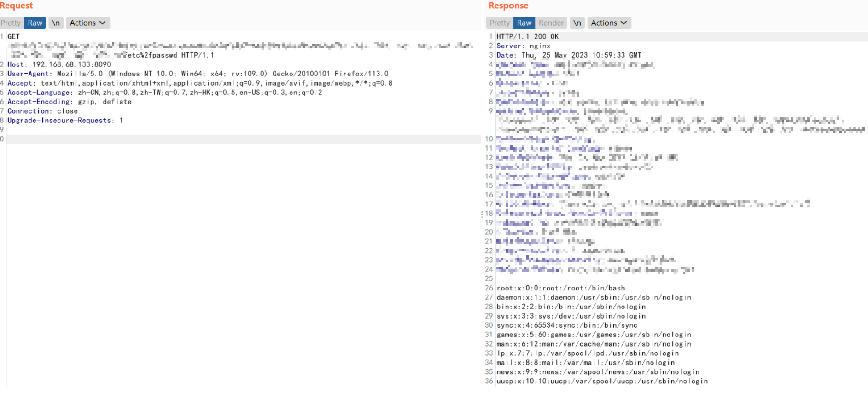This screenshot has height=394, width=868.
Task: Click the daemon:x:1:1 passwd entry line
Action: pyautogui.click(x=594, y=297)
